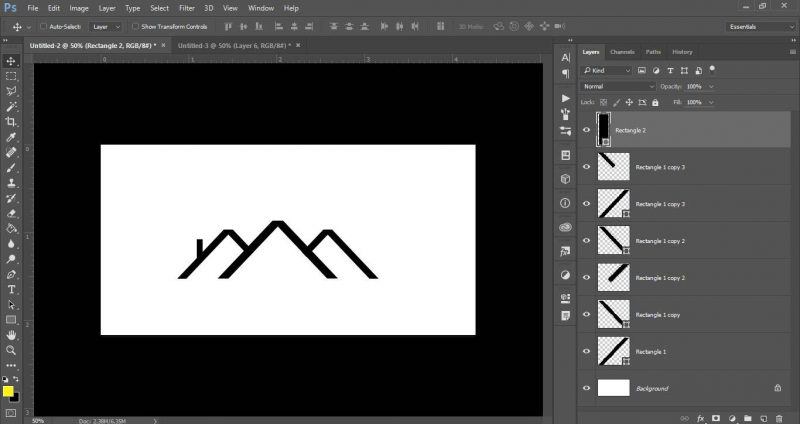This screenshot has width=800, height=424.
Task: Open the Kind layer filter dropdown
Action: (x=610, y=71)
